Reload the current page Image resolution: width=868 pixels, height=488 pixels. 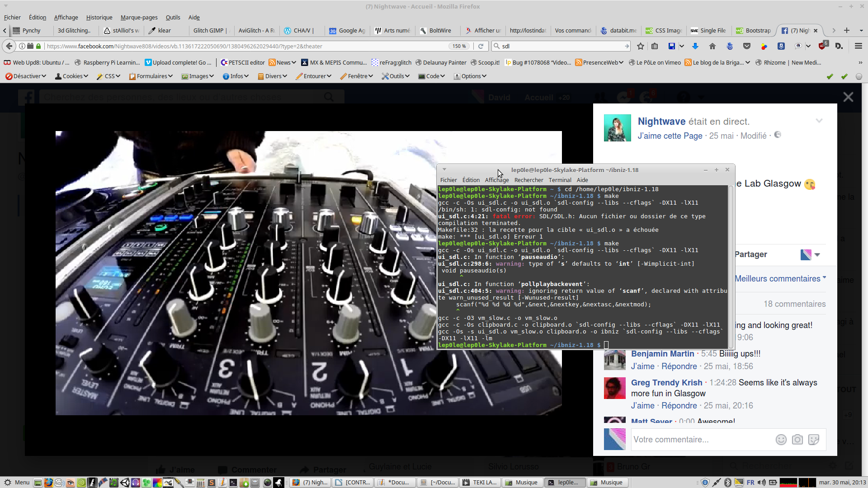coord(481,46)
